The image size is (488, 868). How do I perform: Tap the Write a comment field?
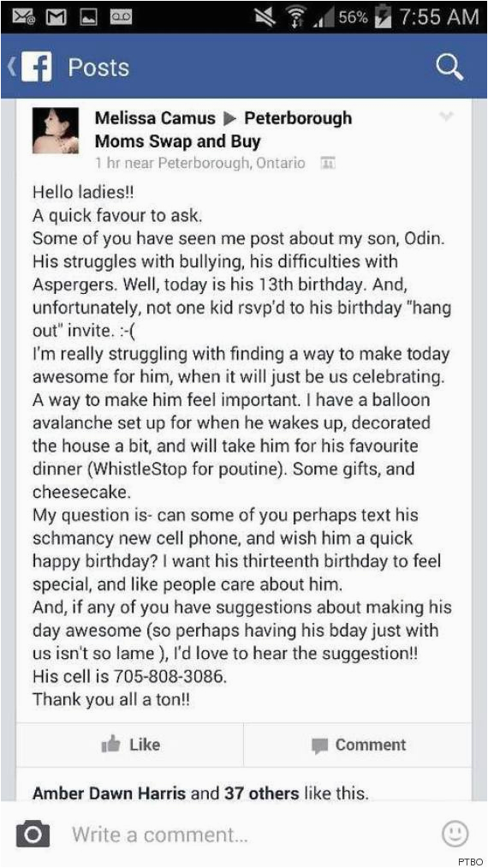point(243,833)
